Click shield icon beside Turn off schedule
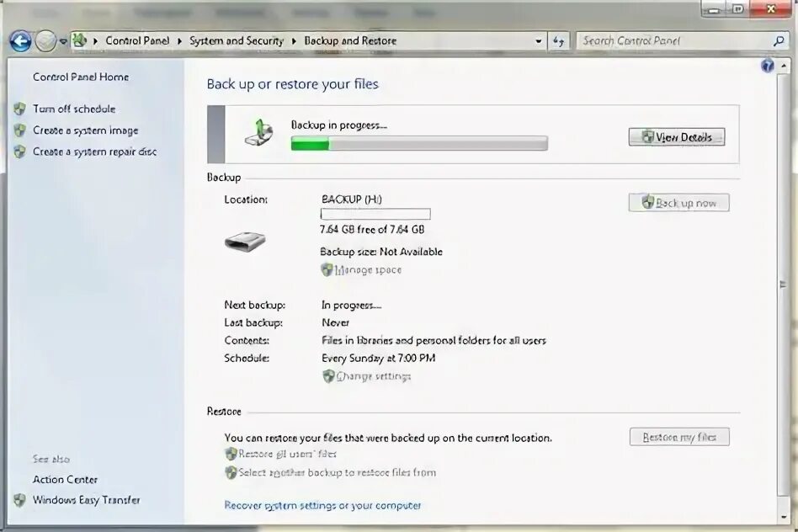Viewport: 798px width, 532px height. [x=20, y=109]
